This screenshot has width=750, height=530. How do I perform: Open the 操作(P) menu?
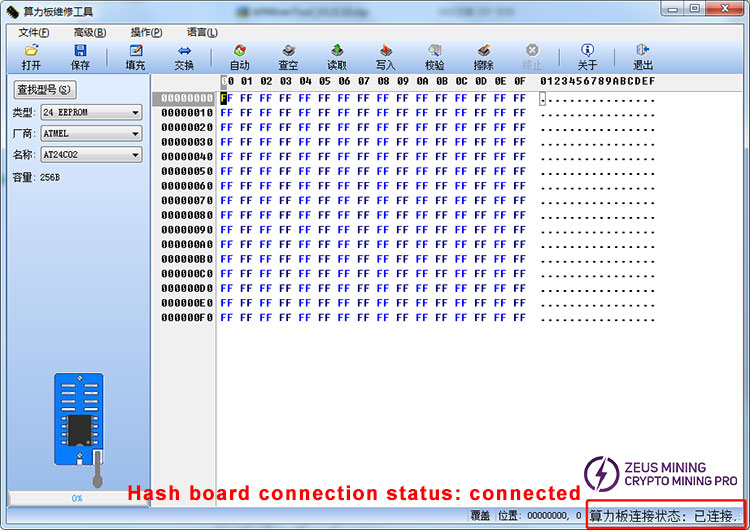pos(146,32)
